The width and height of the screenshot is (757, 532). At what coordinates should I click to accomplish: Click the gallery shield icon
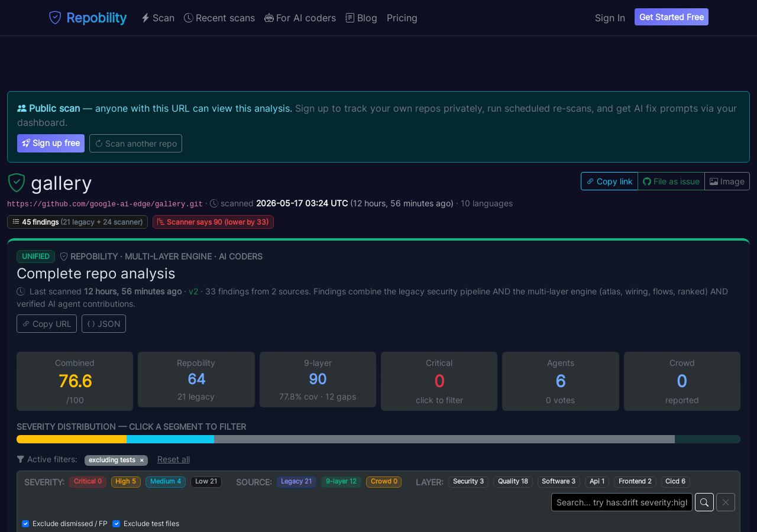[x=17, y=183]
